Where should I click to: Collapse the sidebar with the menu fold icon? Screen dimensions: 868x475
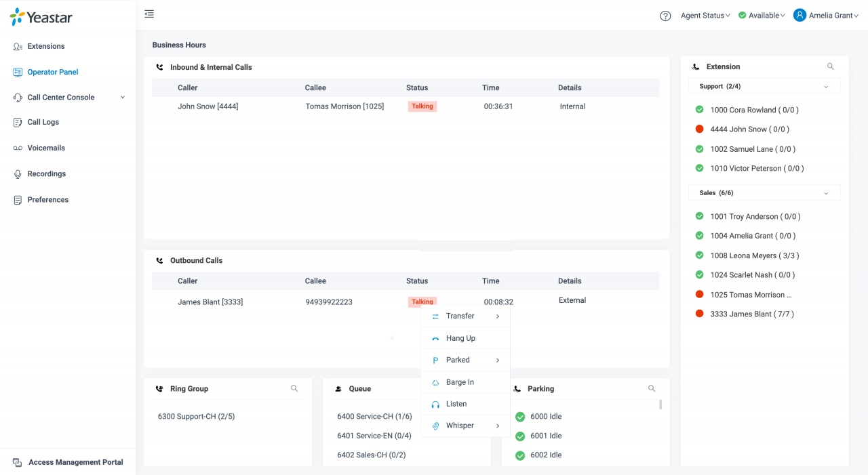[x=149, y=14]
